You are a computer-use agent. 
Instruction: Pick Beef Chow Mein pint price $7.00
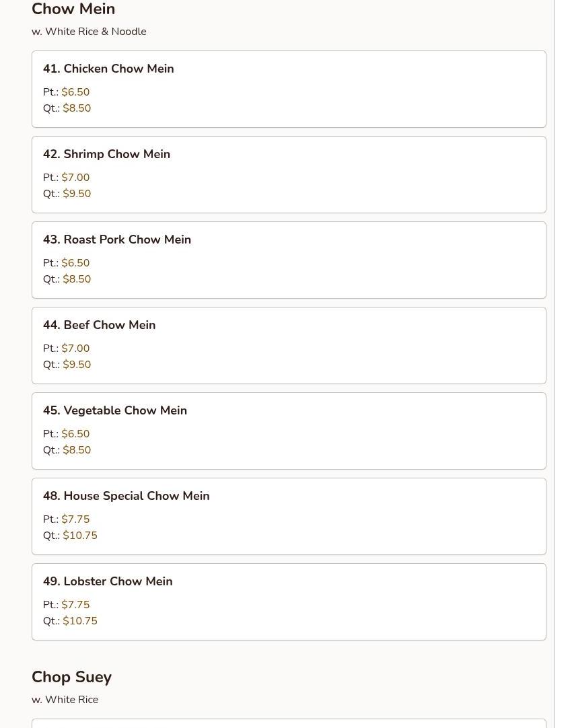coord(75,349)
